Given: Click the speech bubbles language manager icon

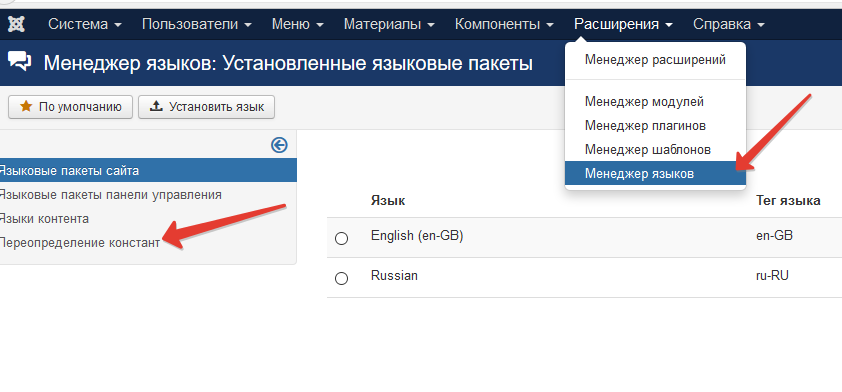Looking at the screenshot, I should click(x=19, y=62).
